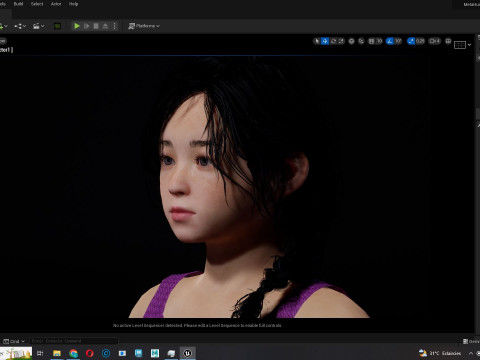Show hidden system tray icons chevron

471,353
